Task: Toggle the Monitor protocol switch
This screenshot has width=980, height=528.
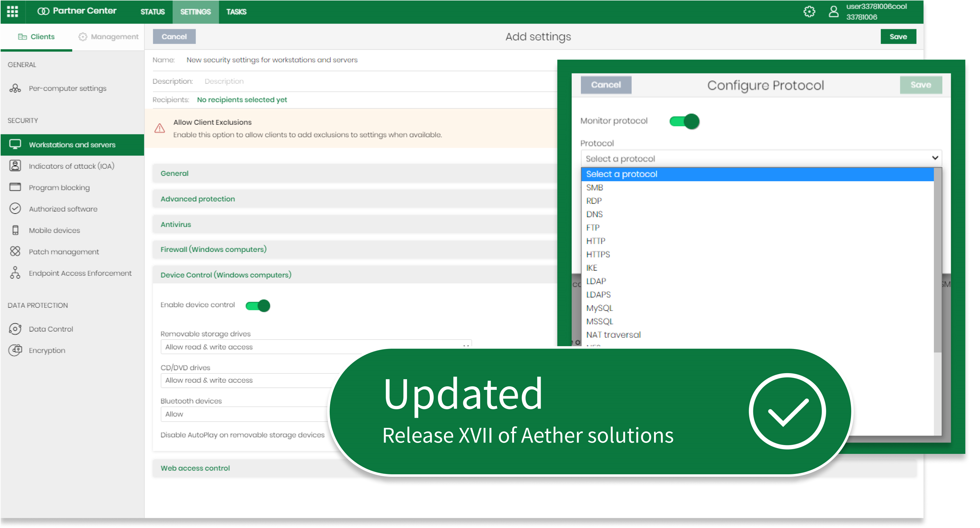Action: pos(685,121)
